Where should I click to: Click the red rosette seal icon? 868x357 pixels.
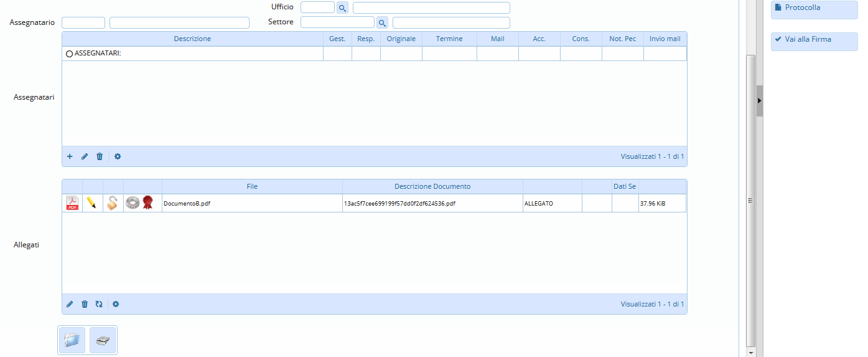[147, 202]
